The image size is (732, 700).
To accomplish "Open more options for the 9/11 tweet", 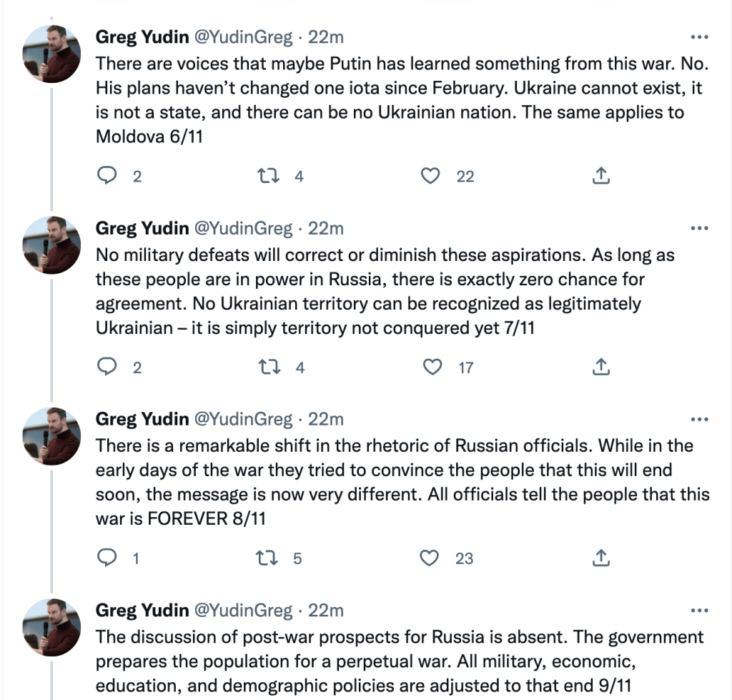I will tap(698, 611).
